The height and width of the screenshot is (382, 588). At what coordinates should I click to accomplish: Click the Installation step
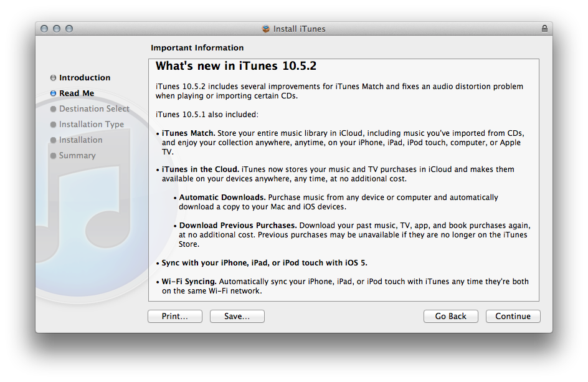(x=80, y=140)
